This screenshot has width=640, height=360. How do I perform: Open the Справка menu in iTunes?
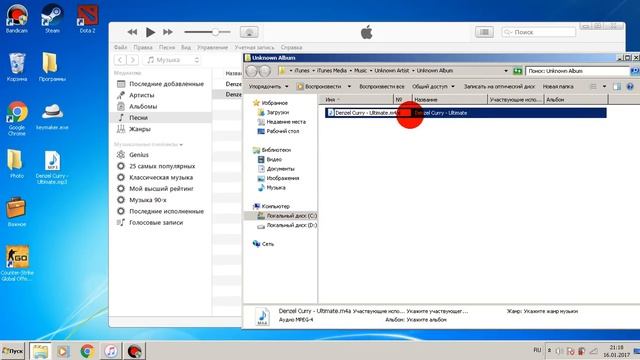pos(291,47)
